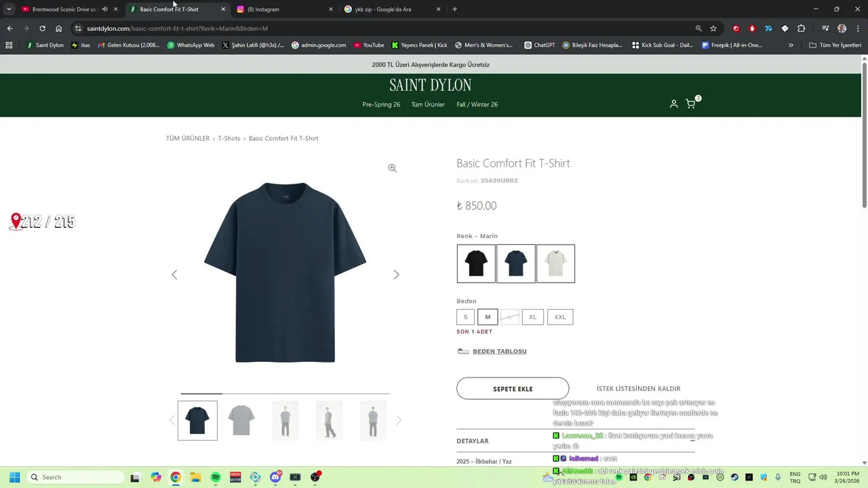Click the address bar URL field
The width and height of the screenshot is (868, 488).
coord(387,28)
